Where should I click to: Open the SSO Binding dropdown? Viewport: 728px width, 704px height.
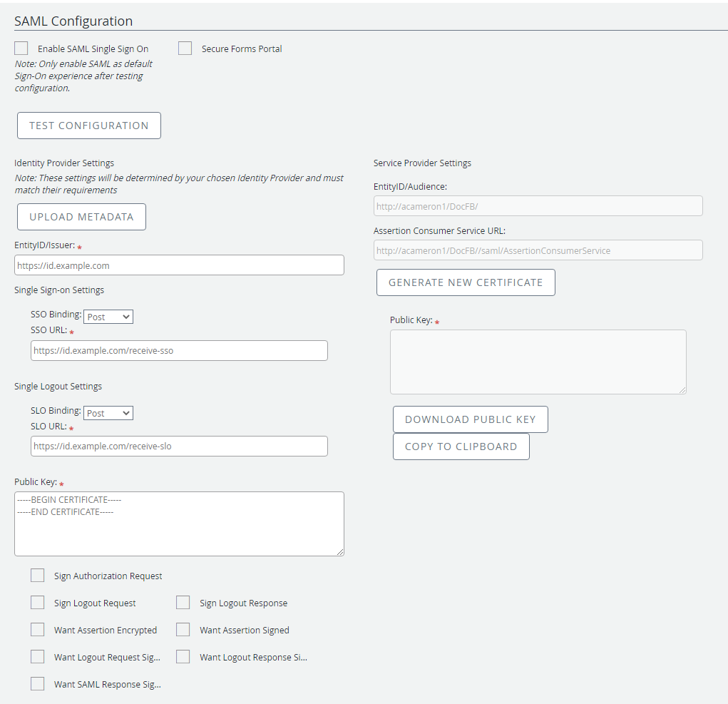tap(108, 317)
